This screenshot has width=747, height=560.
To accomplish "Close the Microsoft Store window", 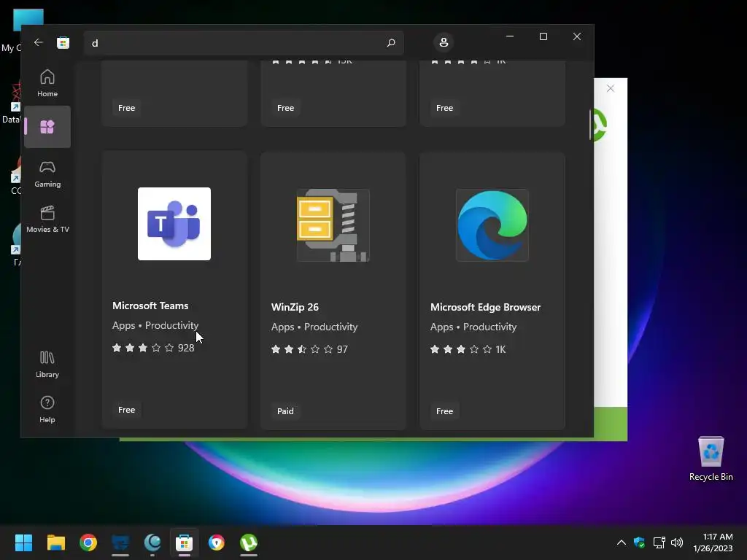I will point(577,36).
